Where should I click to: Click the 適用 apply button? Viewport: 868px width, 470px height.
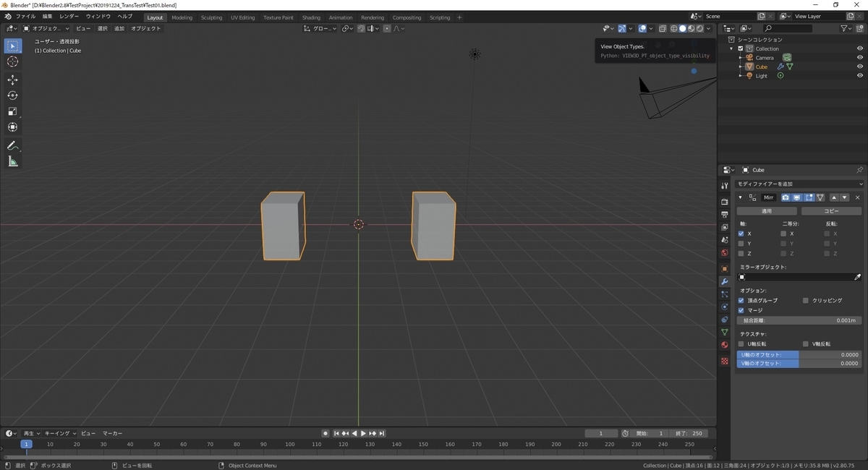coord(767,211)
